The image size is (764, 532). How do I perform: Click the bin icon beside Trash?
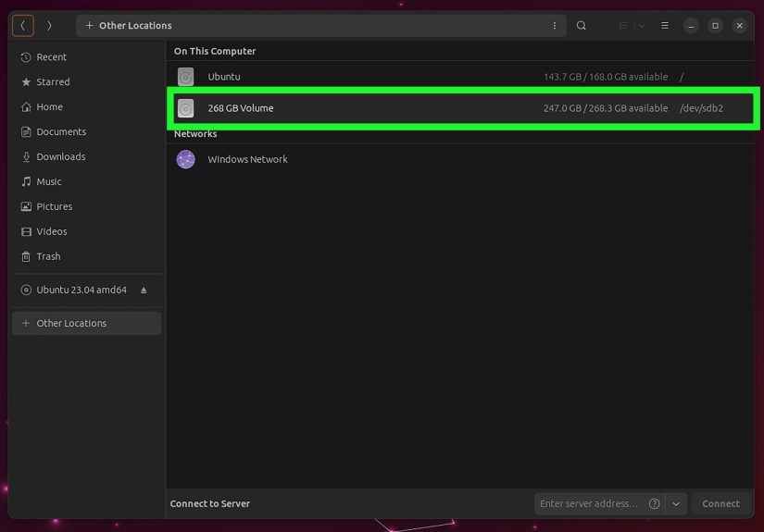26,256
